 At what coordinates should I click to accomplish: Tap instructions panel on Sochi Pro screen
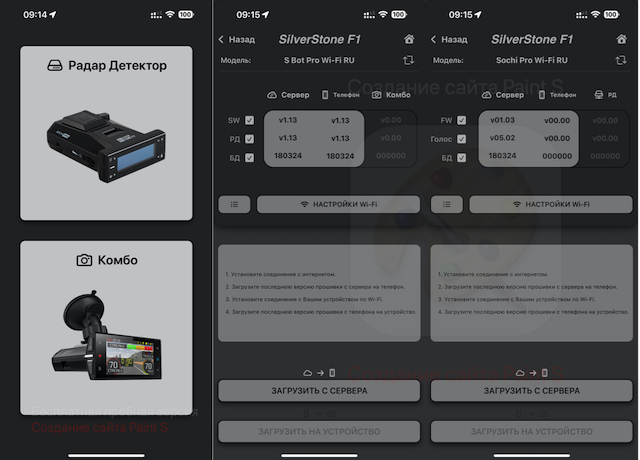(x=531, y=293)
